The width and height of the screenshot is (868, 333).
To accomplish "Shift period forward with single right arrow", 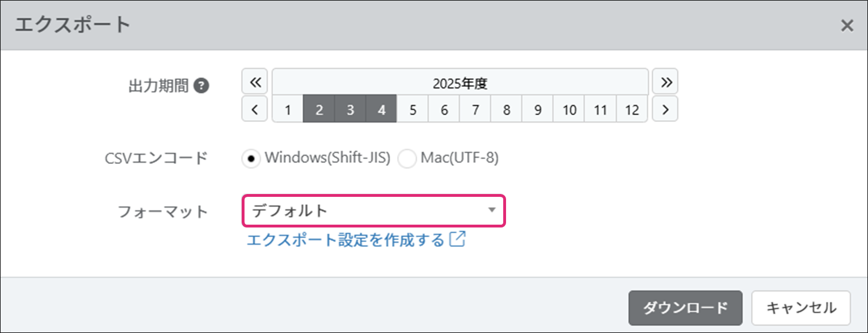I will pyautogui.click(x=665, y=110).
